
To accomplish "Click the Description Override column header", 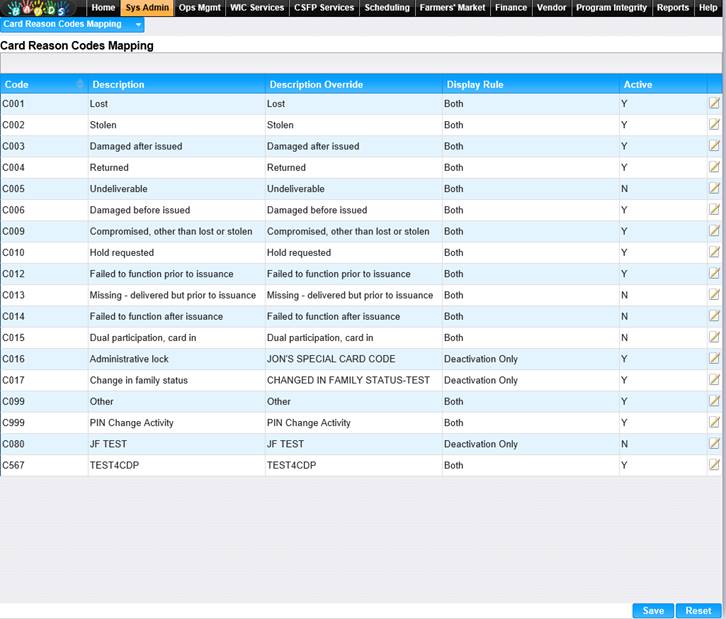I will coord(354,84).
